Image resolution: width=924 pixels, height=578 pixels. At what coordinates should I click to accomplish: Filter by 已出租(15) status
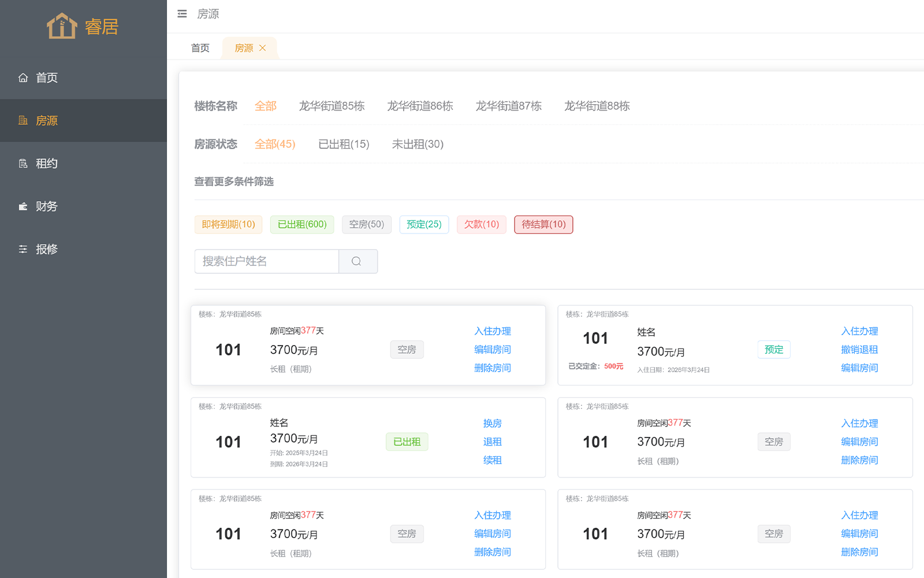tap(344, 144)
